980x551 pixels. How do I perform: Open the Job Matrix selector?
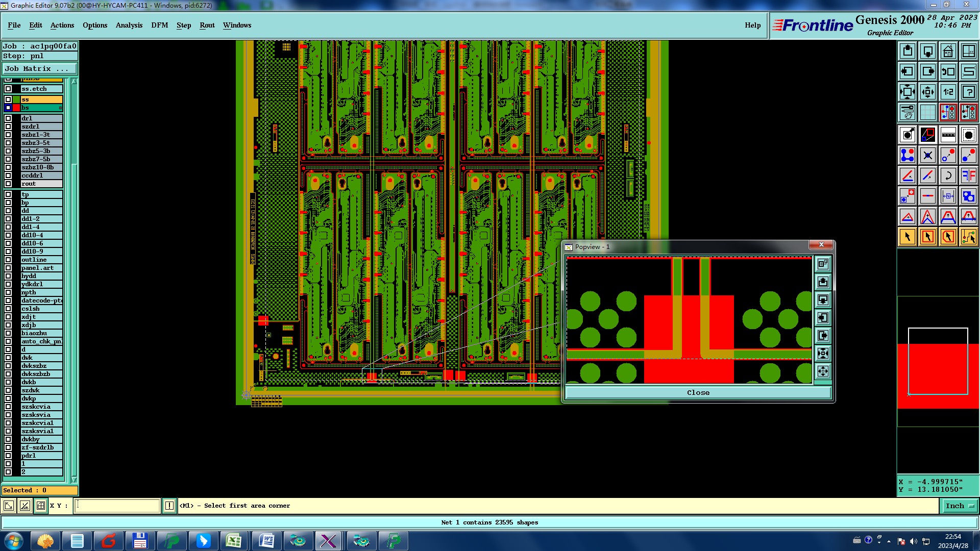pyautogui.click(x=40, y=68)
